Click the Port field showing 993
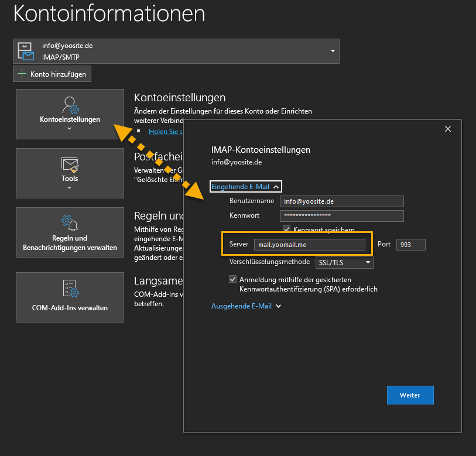The width and height of the screenshot is (476, 456). pyautogui.click(x=410, y=245)
